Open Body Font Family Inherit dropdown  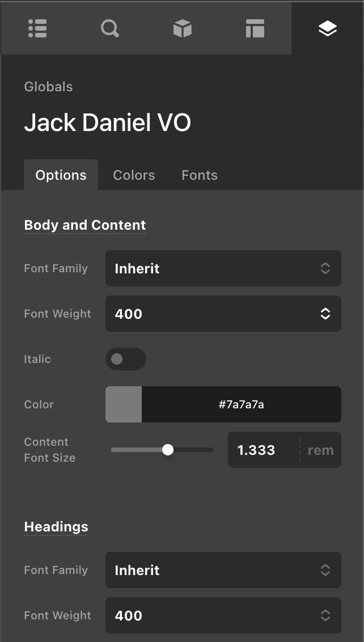(x=223, y=268)
